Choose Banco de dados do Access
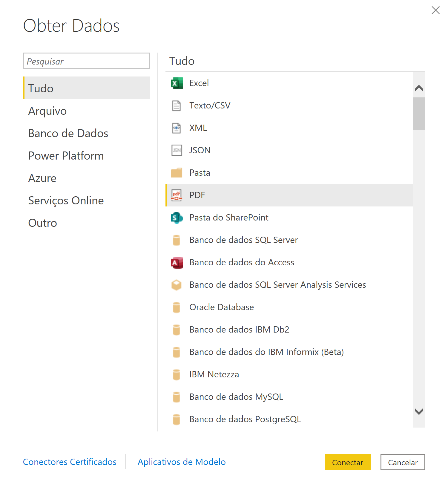448x493 pixels. [x=289, y=262]
